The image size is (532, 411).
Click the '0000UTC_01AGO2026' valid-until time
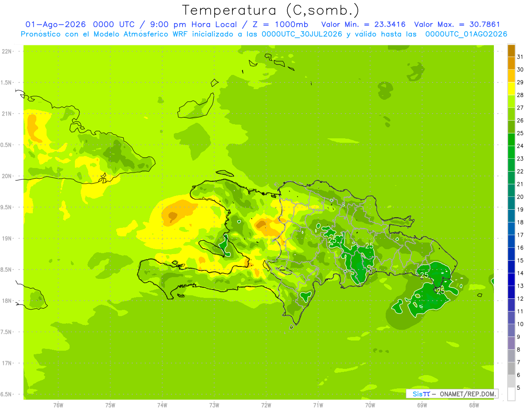(x=466, y=34)
